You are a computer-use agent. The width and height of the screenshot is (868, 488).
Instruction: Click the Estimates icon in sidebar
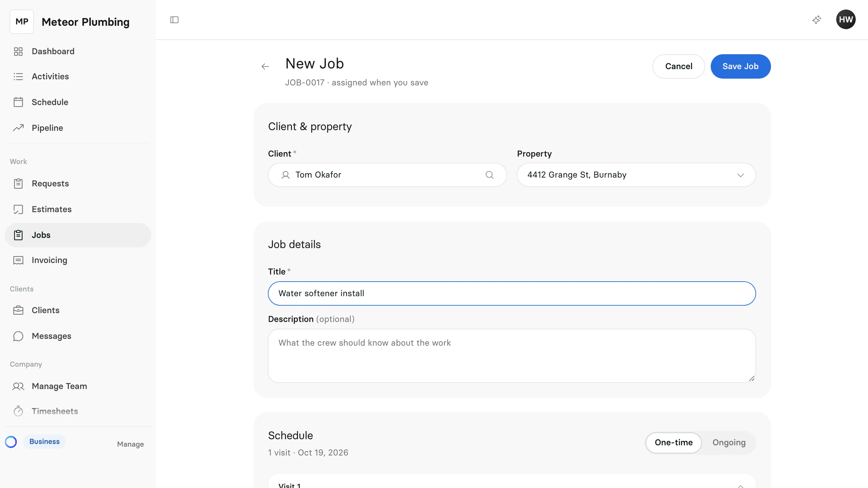point(18,209)
